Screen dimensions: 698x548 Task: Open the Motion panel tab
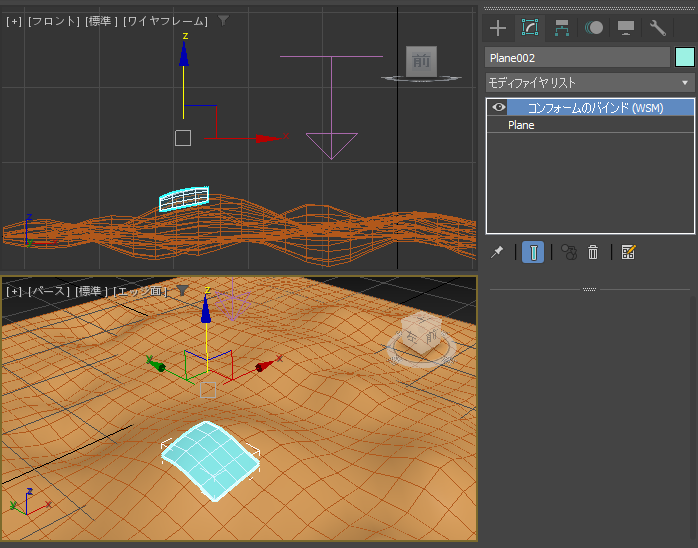(594, 28)
